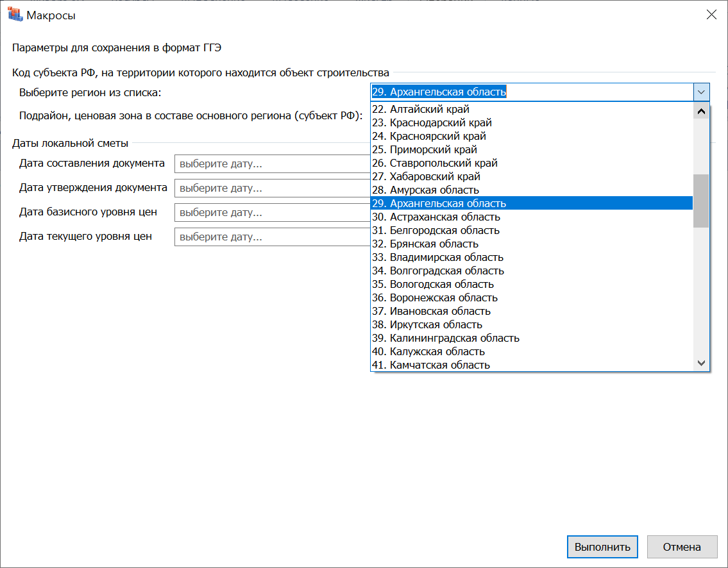Pick 38. Иркутская область

point(436,325)
